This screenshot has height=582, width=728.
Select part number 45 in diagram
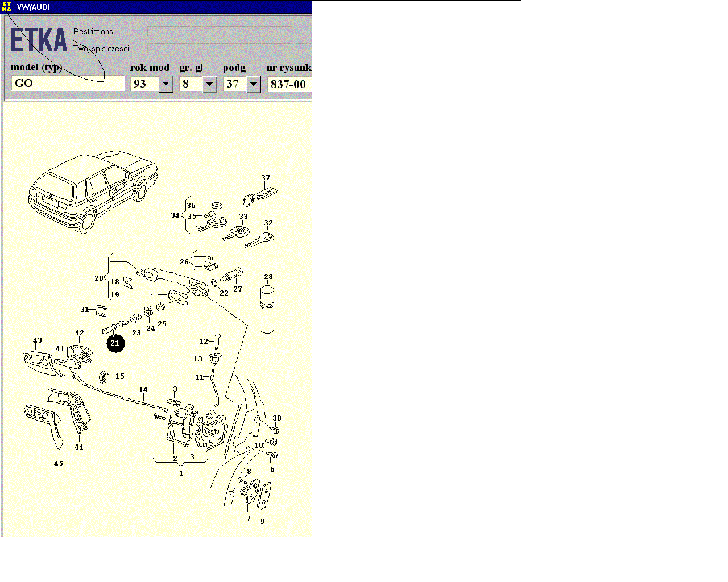tap(59, 464)
